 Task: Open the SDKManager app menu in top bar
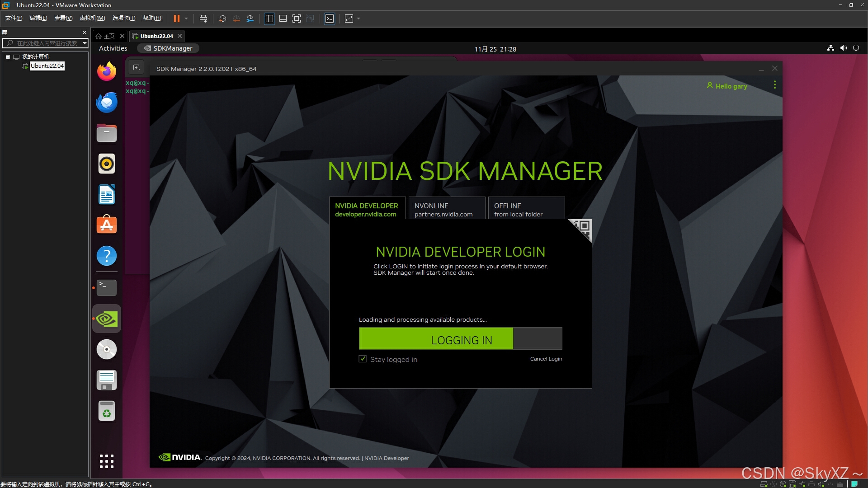pyautogui.click(x=168, y=48)
